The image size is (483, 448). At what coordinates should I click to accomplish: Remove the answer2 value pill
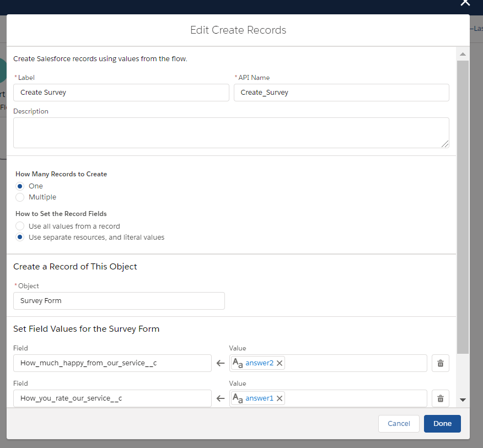(280, 363)
